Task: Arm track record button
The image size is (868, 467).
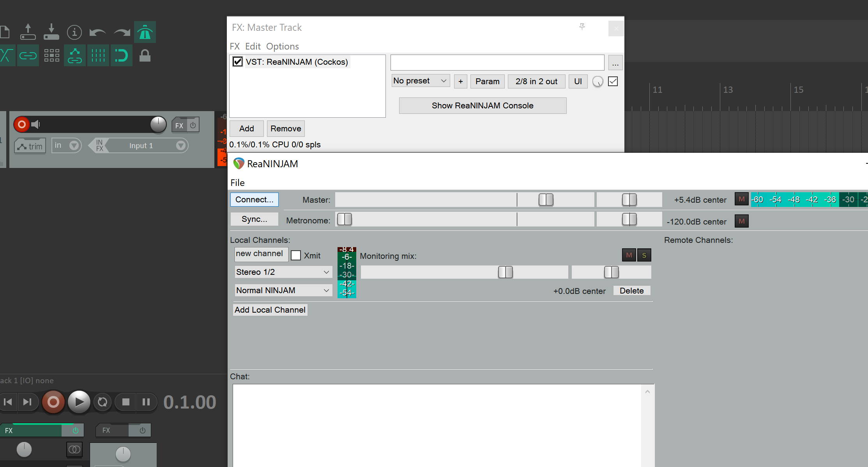Action: [22, 124]
